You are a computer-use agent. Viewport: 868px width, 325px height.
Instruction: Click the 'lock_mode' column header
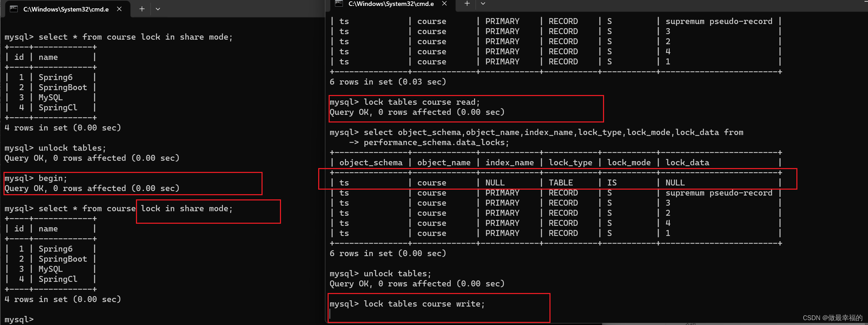(629, 162)
